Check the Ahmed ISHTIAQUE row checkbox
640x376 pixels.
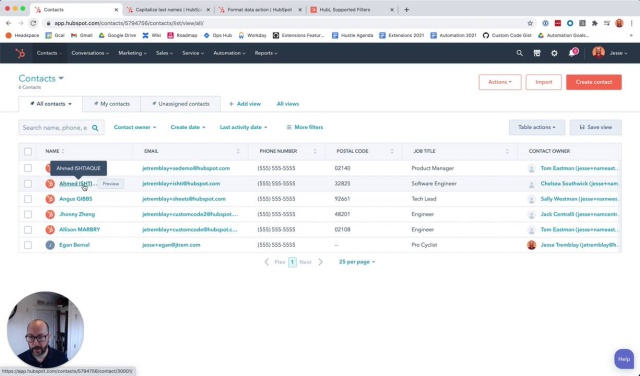click(x=28, y=184)
